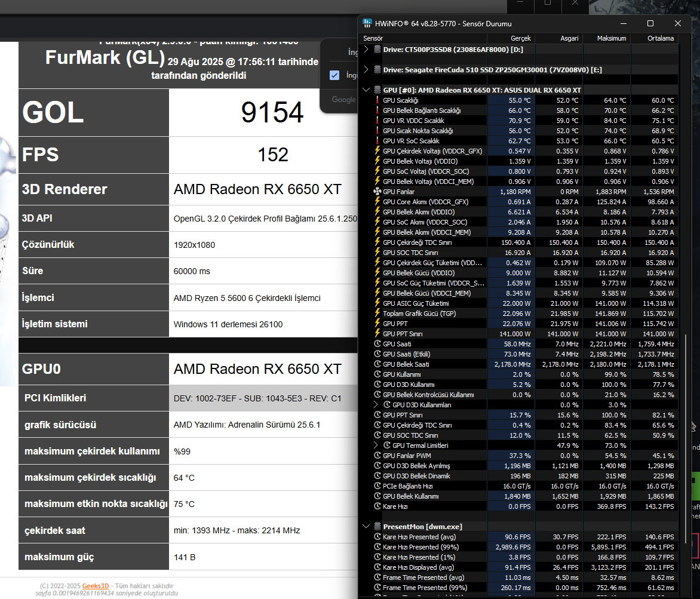The height and width of the screenshot is (599, 700).
Task: Click the lightning icon beside GPU PPT
Action: tap(377, 323)
